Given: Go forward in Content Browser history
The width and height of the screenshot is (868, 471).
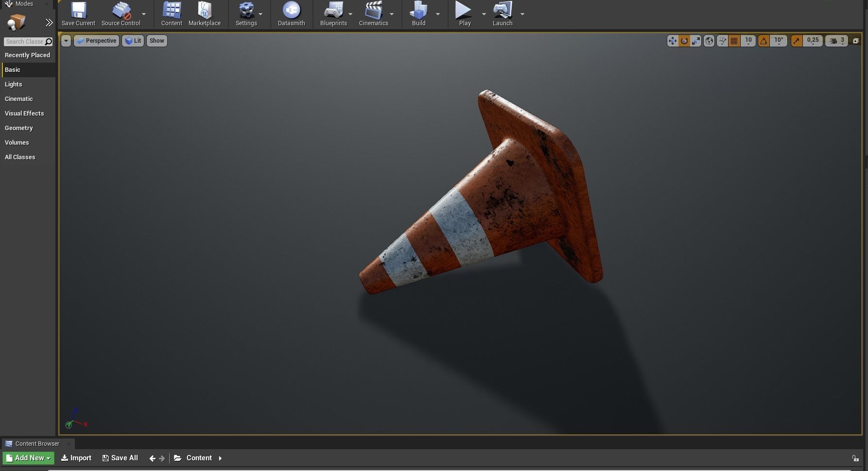Looking at the screenshot, I should pos(162,458).
